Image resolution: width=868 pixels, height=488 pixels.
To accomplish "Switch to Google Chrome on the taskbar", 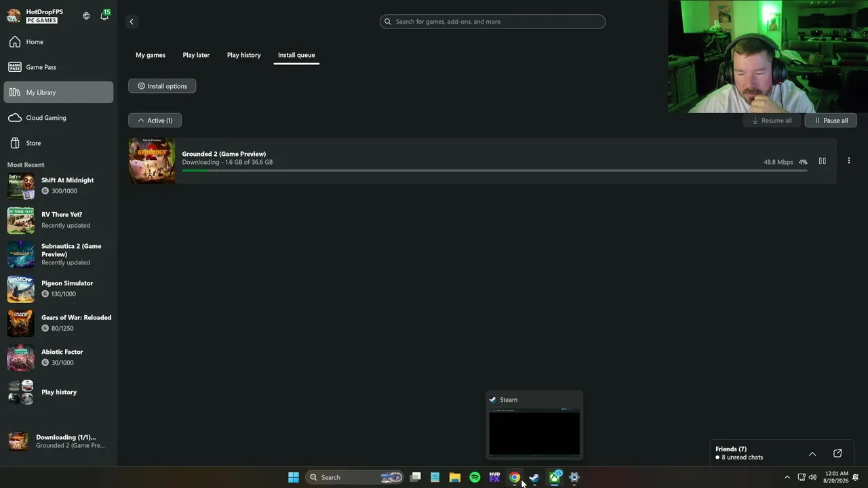I will 515,477.
